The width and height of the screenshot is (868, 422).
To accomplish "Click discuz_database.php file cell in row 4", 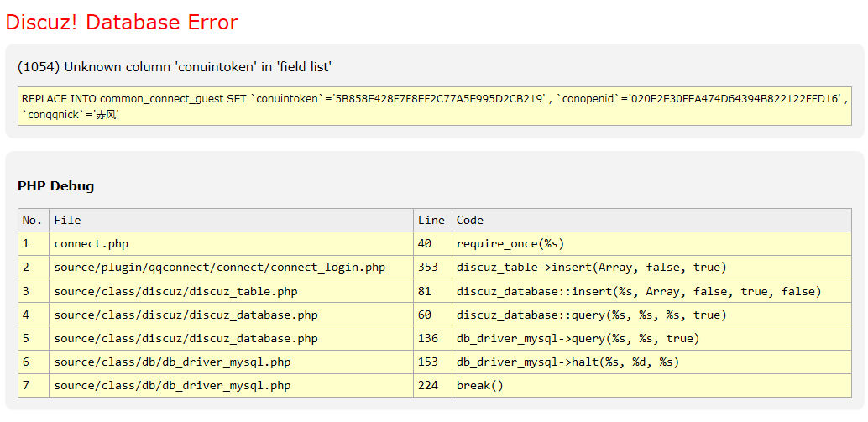I will (x=186, y=315).
